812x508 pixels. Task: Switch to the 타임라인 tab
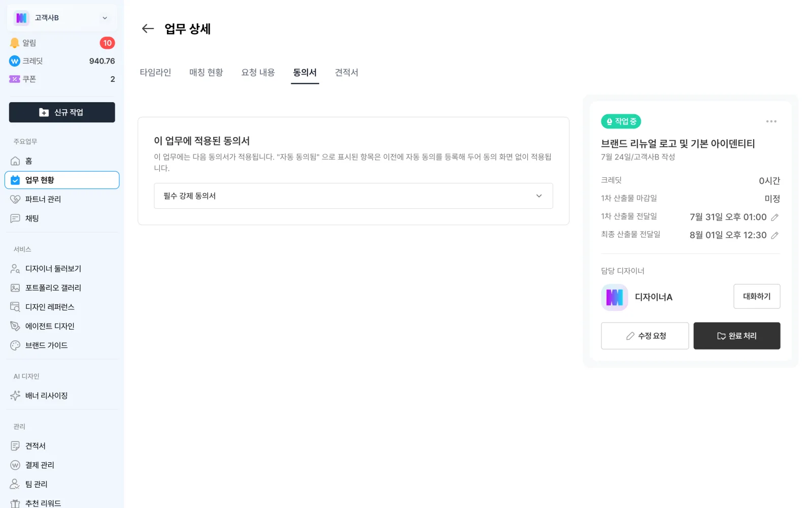tap(155, 73)
